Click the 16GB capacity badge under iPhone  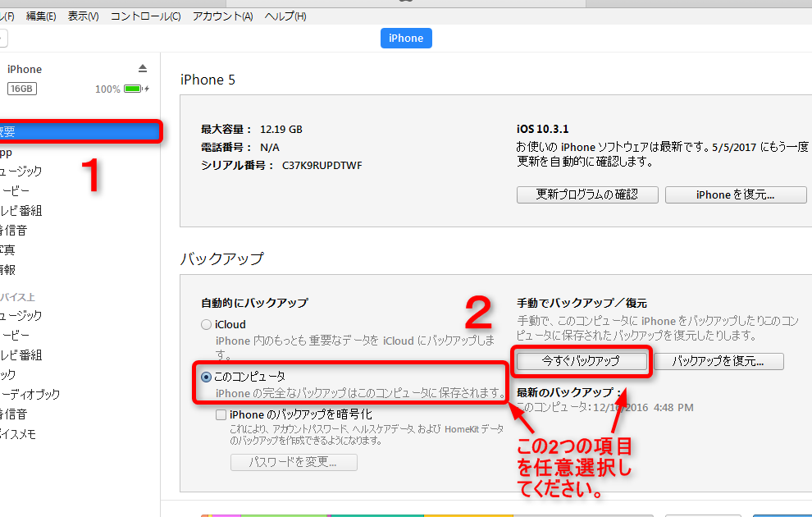coord(22,89)
